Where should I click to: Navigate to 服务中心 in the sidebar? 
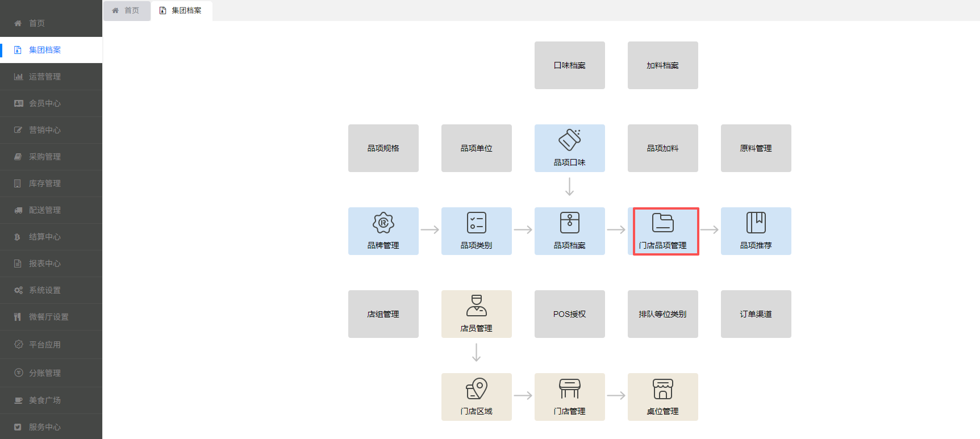point(51,427)
